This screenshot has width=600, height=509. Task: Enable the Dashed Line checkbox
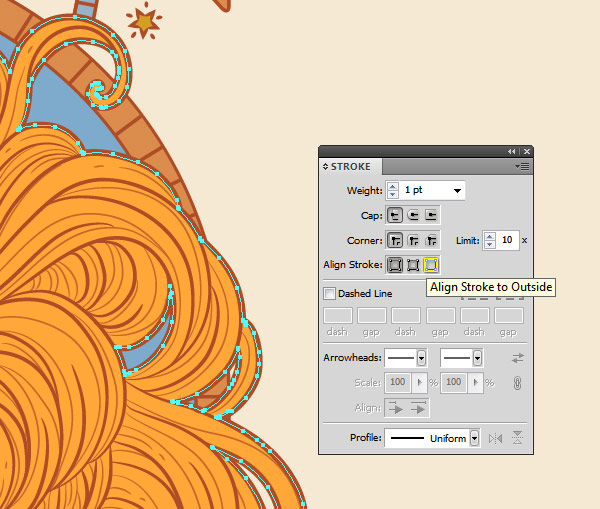[x=330, y=294]
